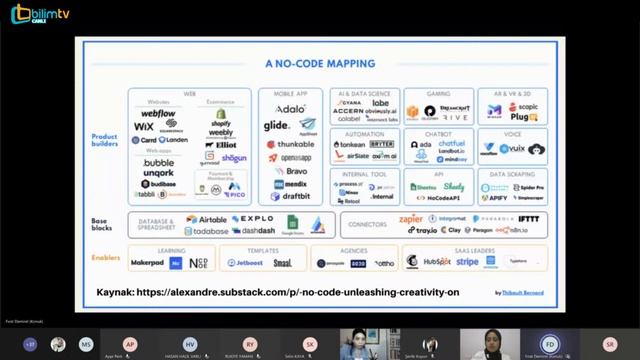640x360 pixels.
Task: Select the MS participant avatar
Action: [86, 344]
